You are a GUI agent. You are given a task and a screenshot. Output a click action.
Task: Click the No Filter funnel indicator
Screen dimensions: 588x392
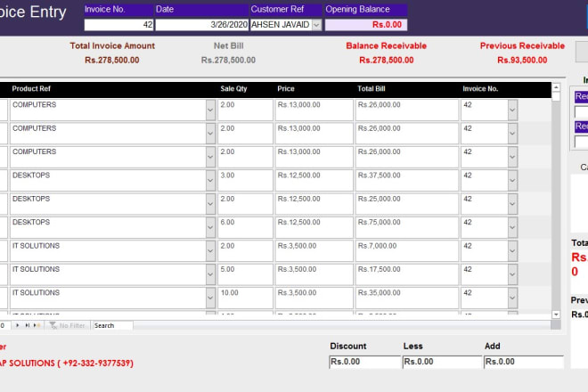tap(68, 325)
